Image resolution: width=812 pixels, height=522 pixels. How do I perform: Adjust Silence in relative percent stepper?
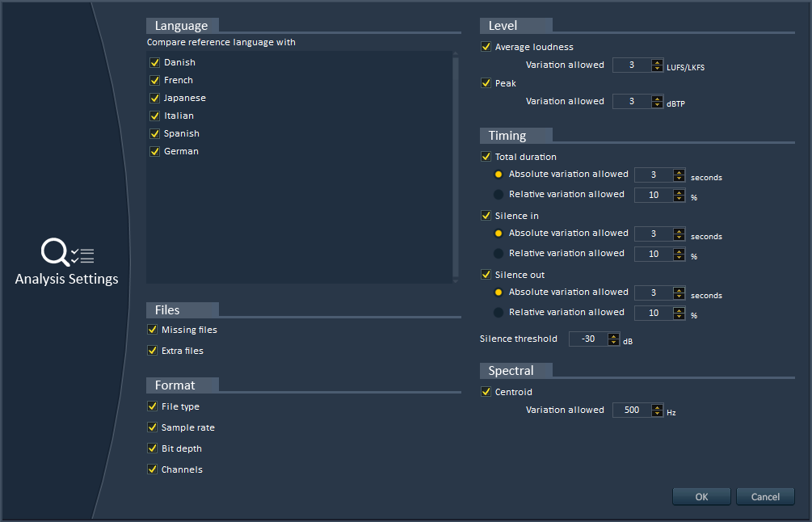pyautogui.click(x=679, y=255)
